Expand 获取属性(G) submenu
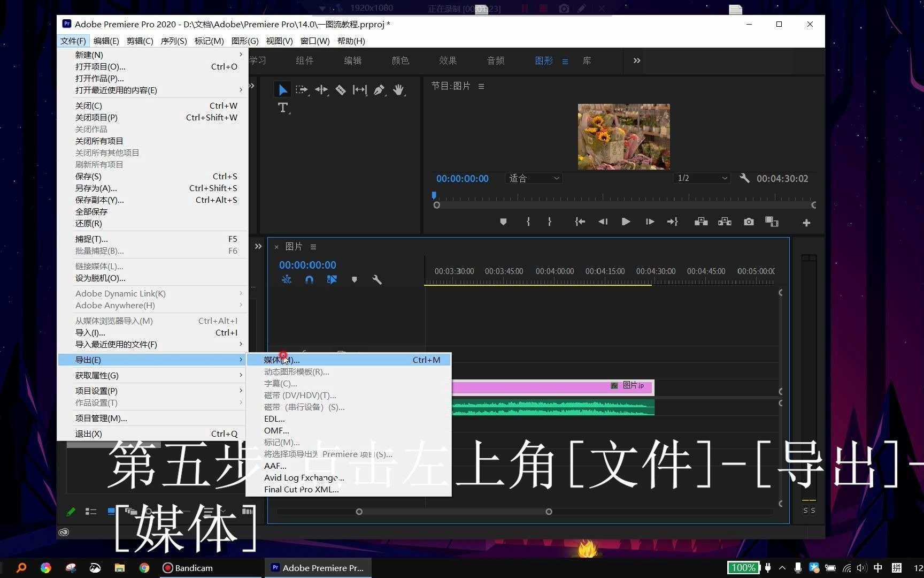 [152, 375]
